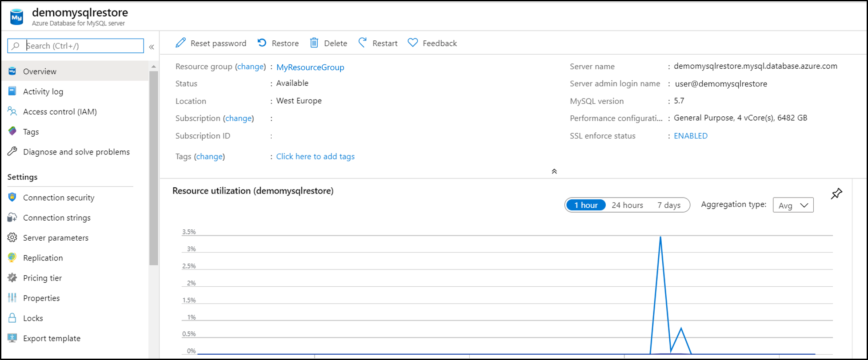Viewport: 868px width, 360px height.
Task: Collapse sidebar with double chevron icon
Action: click(x=152, y=47)
